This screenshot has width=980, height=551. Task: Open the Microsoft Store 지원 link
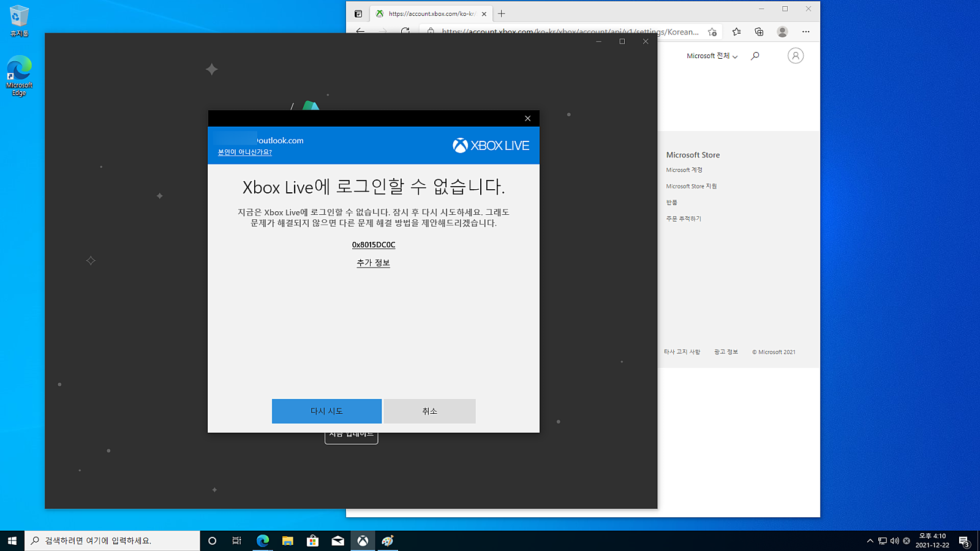pos(692,186)
